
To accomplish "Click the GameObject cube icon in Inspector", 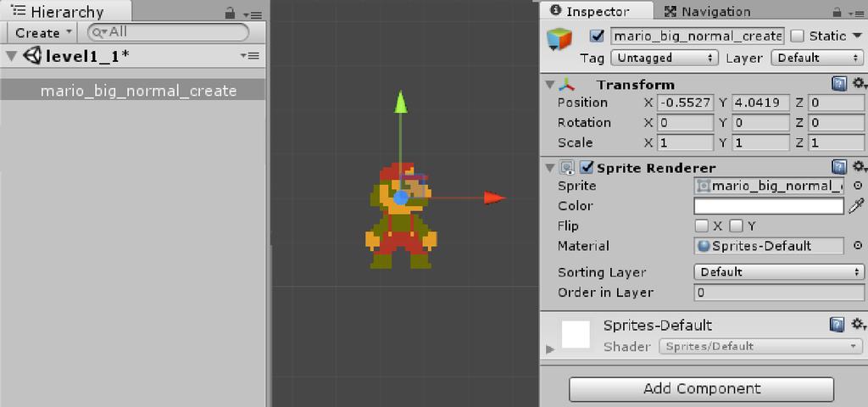I will (x=559, y=39).
